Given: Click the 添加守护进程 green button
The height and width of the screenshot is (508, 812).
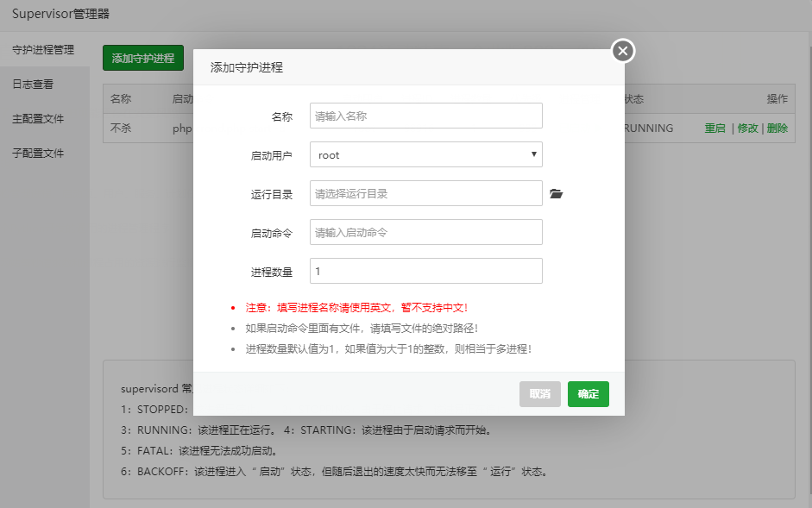Looking at the screenshot, I should (143, 58).
